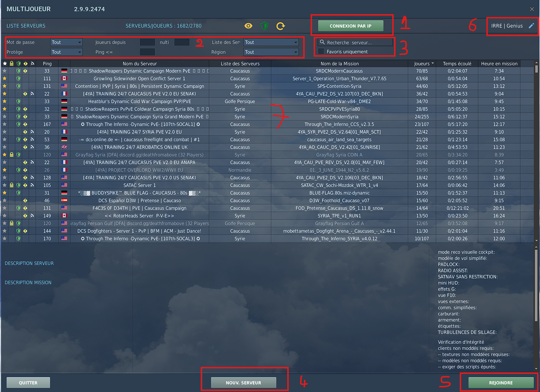Click the yellow eye visibility icon
Screen dimensions: 540x392
[248, 26]
